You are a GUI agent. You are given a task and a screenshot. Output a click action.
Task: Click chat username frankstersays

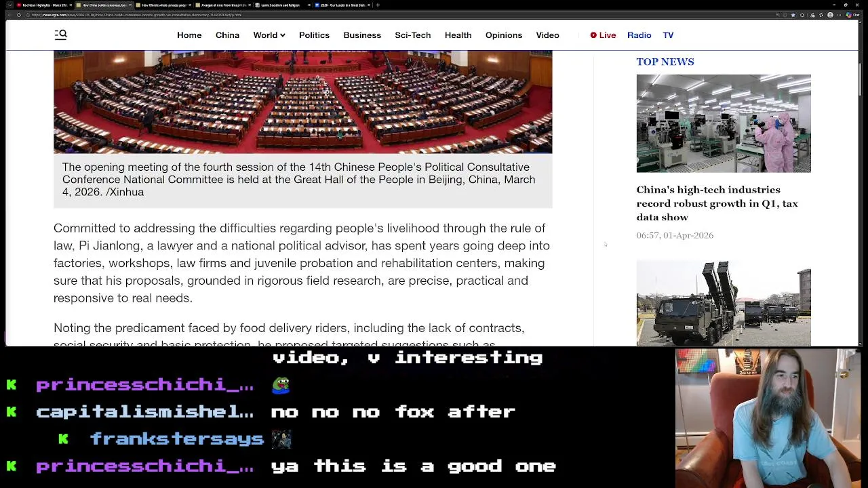click(x=177, y=439)
